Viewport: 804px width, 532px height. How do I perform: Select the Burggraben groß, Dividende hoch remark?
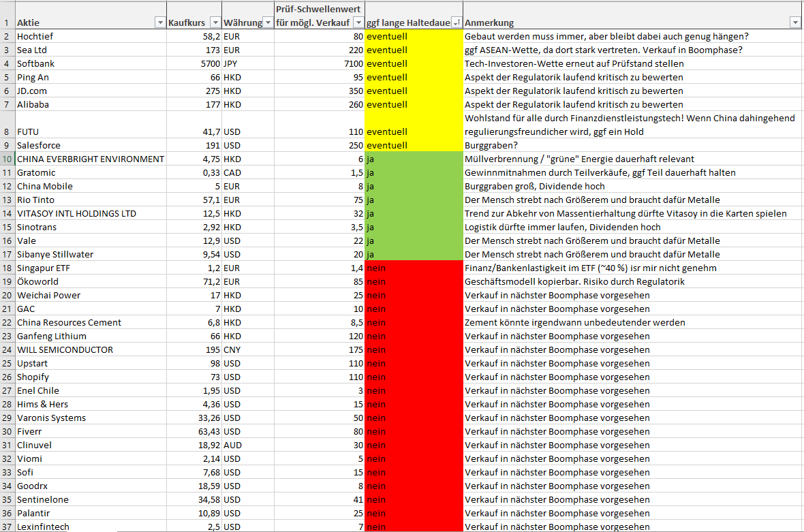point(632,187)
